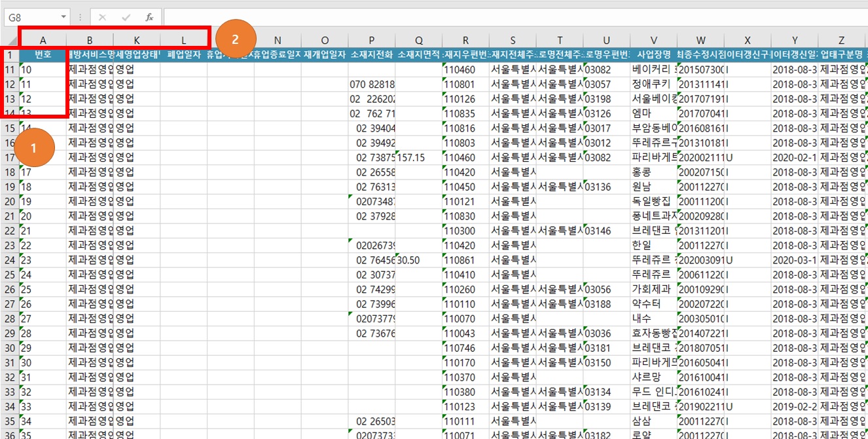Click cell in column A containing 31
The height and width of the screenshot is (439, 868).
pos(43,377)
